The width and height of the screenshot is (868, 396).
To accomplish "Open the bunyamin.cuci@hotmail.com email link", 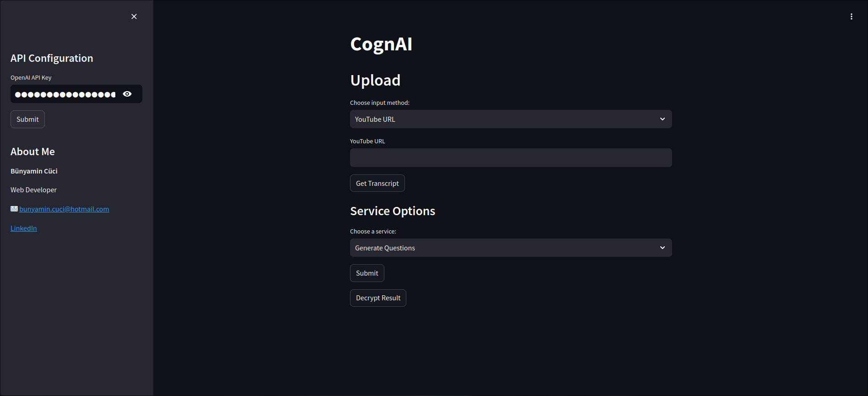I will point(64,209).
